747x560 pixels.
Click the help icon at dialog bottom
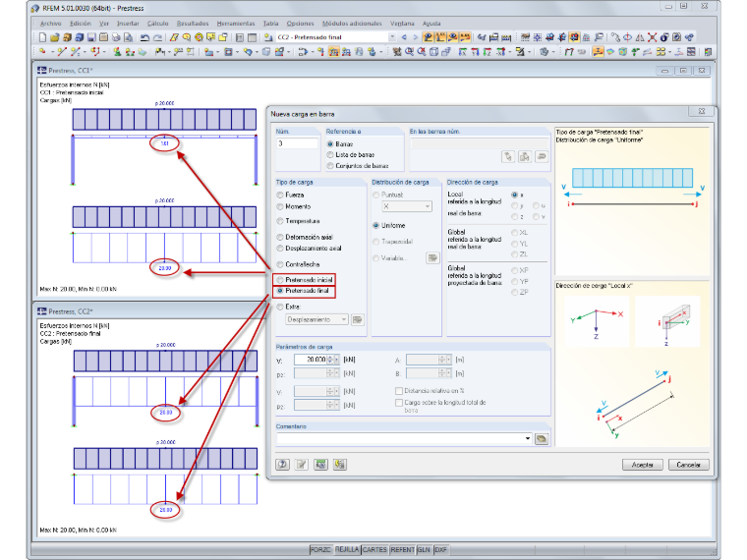point(282,465)
